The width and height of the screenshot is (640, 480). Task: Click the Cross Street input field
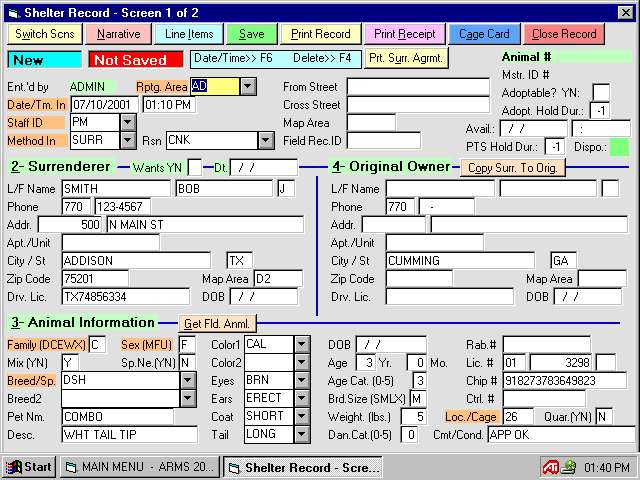[x=418, y=104]
